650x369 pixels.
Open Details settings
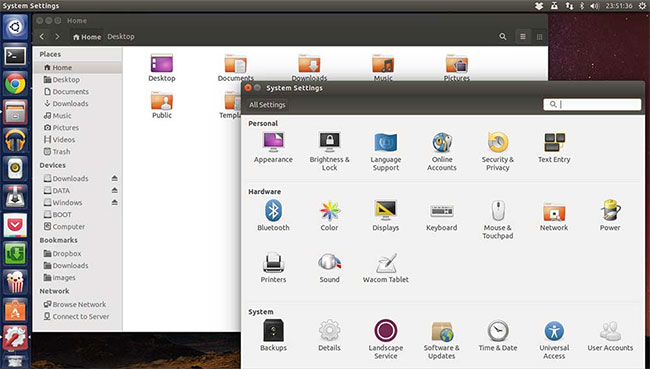[330, 335]
